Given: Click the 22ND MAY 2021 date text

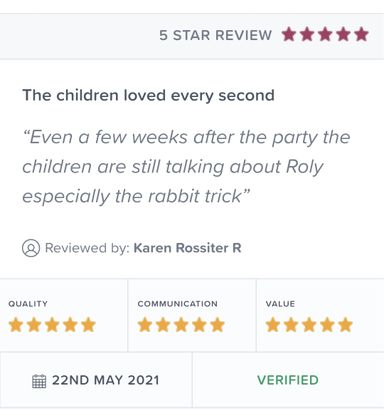Looking at the screenshot, I should point(106,380).
